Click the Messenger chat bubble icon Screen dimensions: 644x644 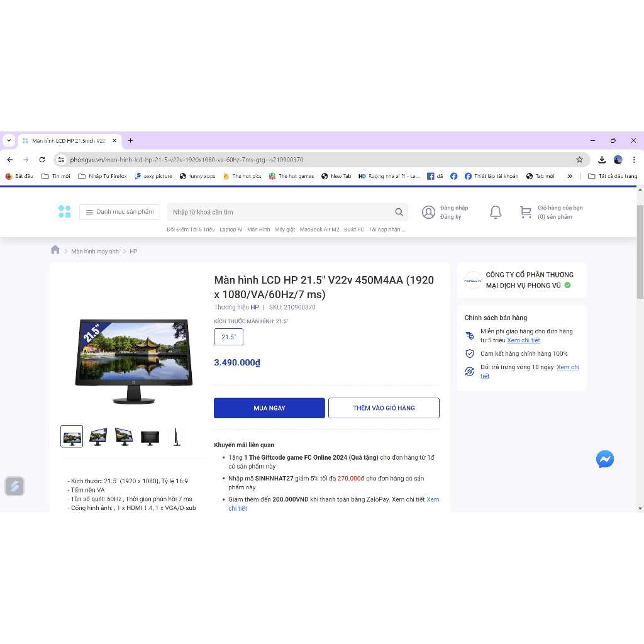coord(604,459)
